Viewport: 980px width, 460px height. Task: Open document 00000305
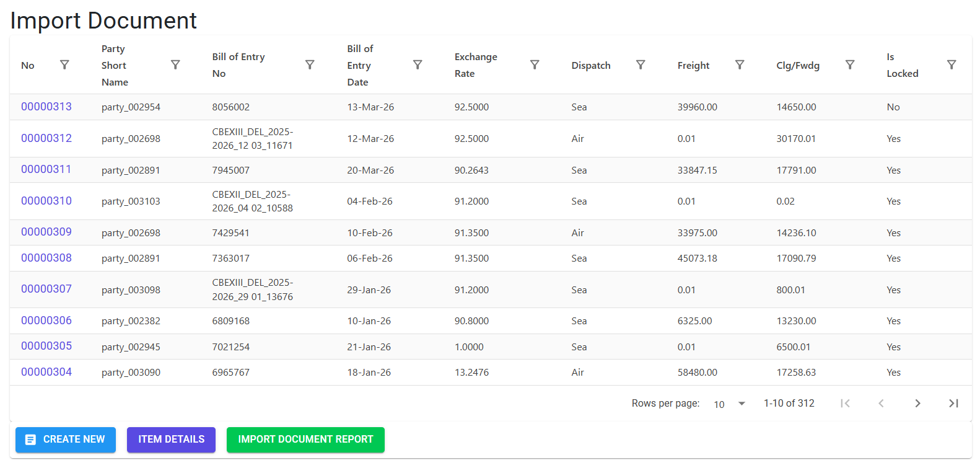46,346
